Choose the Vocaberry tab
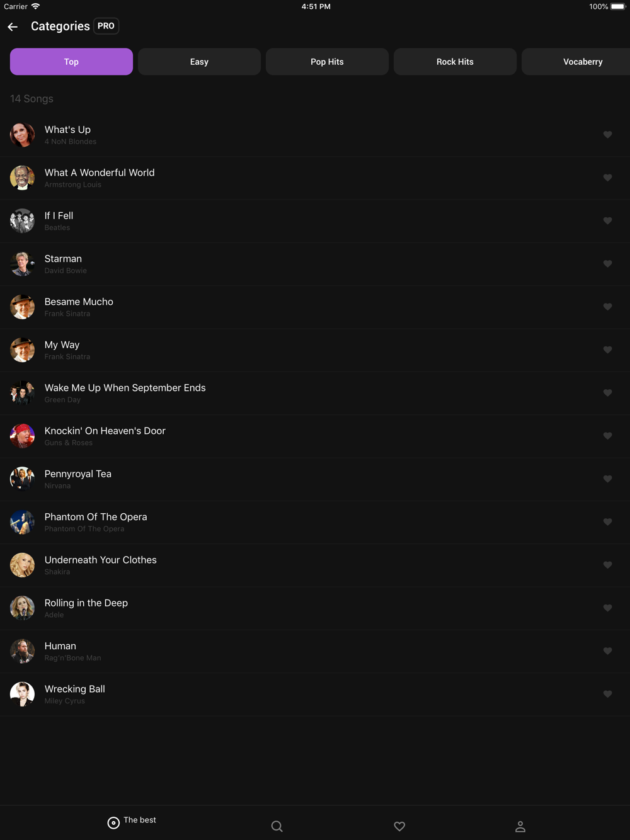The image size is (630, 840). (583, 62)
